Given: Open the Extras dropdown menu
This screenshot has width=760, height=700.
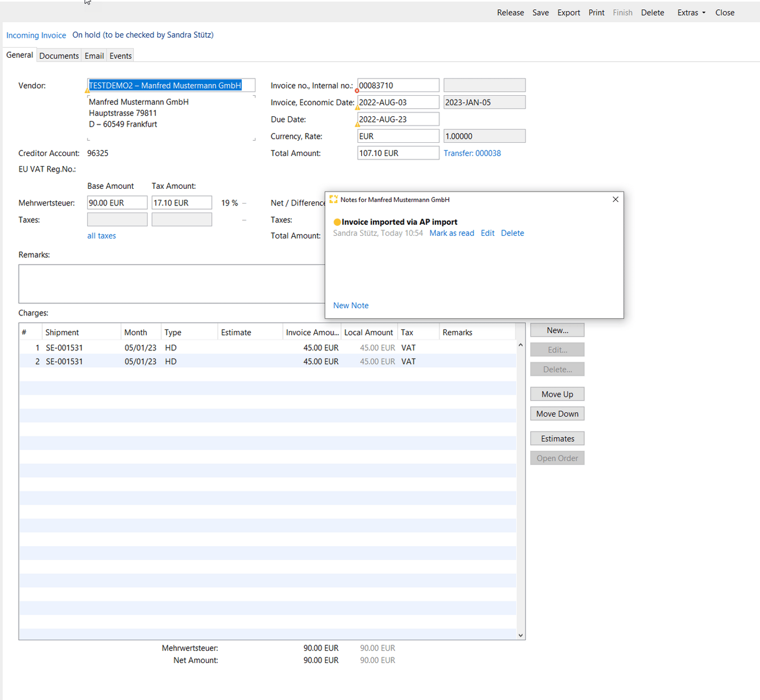Looking at the screenshot, I should 691,13.
